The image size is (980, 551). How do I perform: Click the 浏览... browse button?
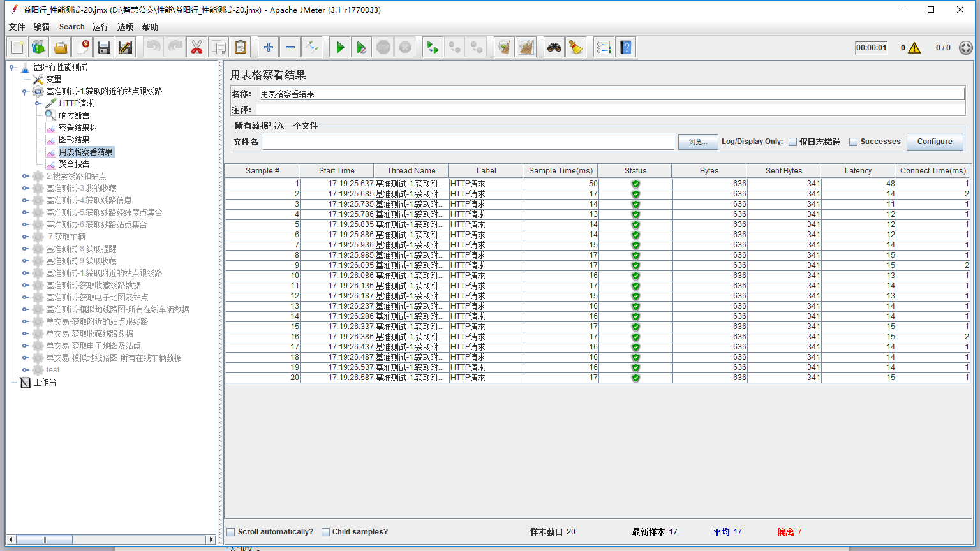[697, 142]
